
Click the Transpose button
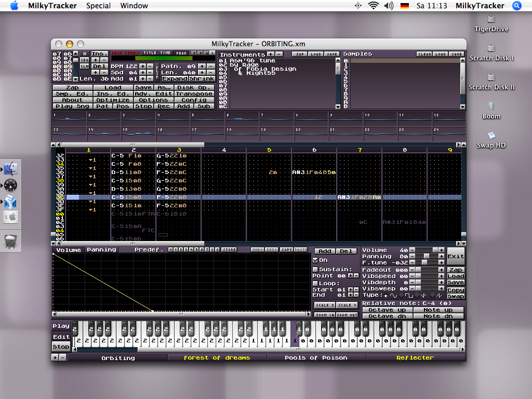tap(194, 94)
